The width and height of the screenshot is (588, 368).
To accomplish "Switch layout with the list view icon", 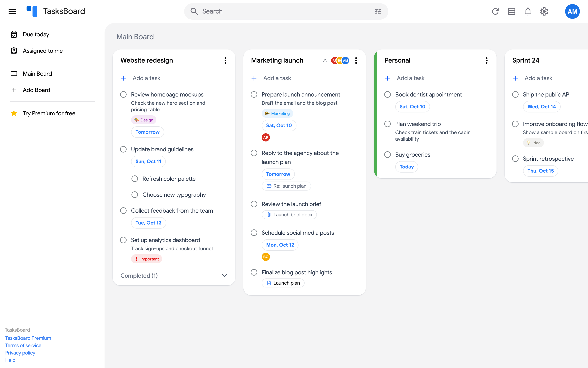I will click(x=511, y=11).
